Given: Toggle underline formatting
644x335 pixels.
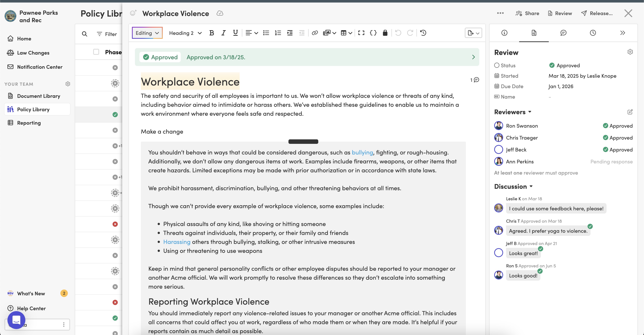Looking at the screenshot, I should click(x=235, y=33).
